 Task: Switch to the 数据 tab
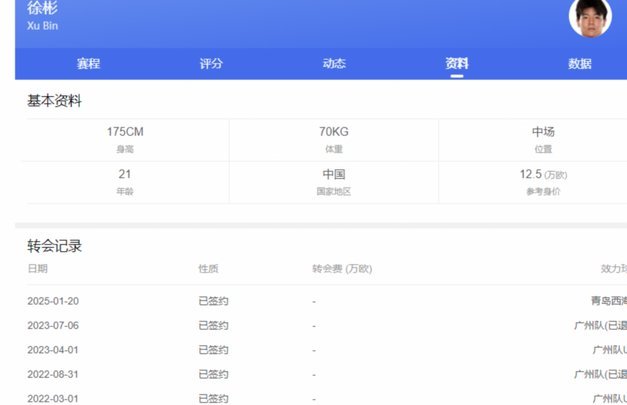pyautogui.click(x=579, y=64)
